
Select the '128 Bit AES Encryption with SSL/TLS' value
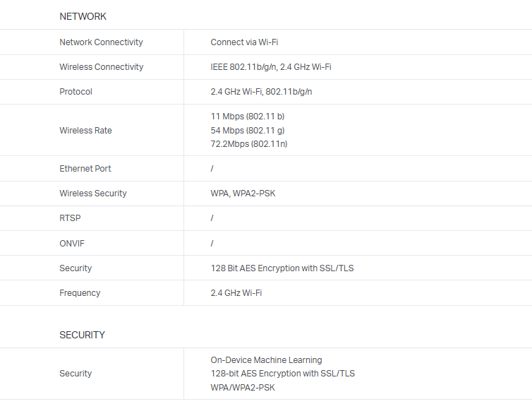point(282,268)
